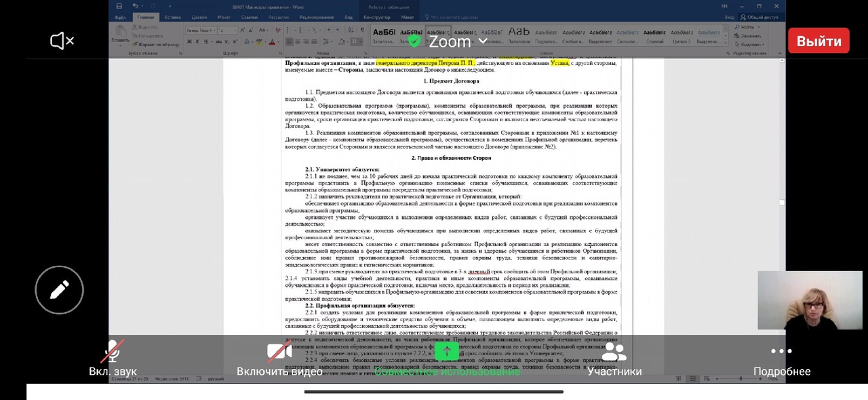Open the line spacing dropdown
Viewport: 868px width, 400px height.
tap(329, 42)
